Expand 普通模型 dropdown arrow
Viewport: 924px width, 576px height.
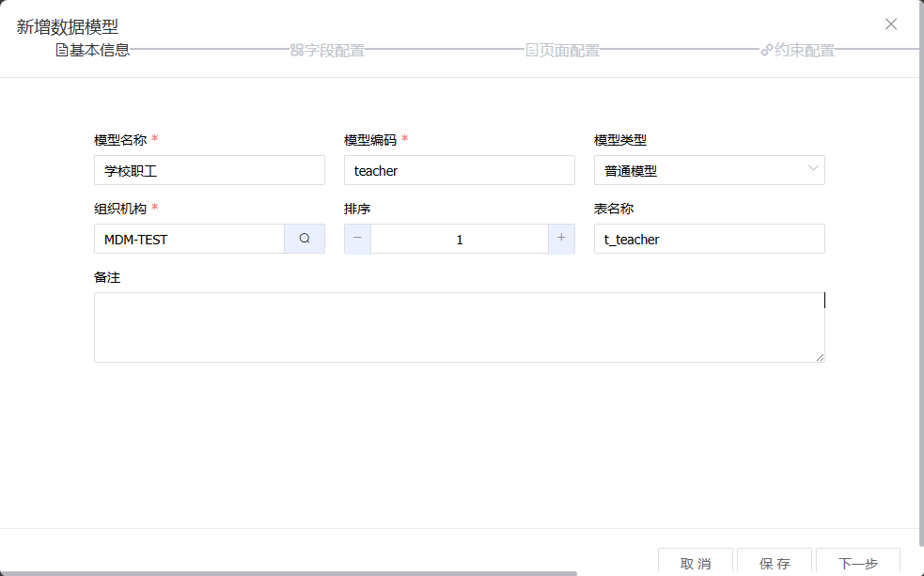tap(812, 170)
